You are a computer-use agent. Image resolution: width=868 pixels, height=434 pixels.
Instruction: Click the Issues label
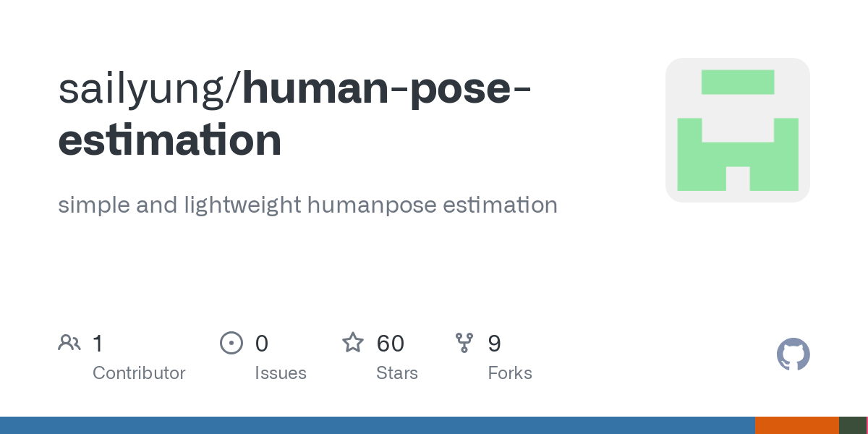click(281, 373)
